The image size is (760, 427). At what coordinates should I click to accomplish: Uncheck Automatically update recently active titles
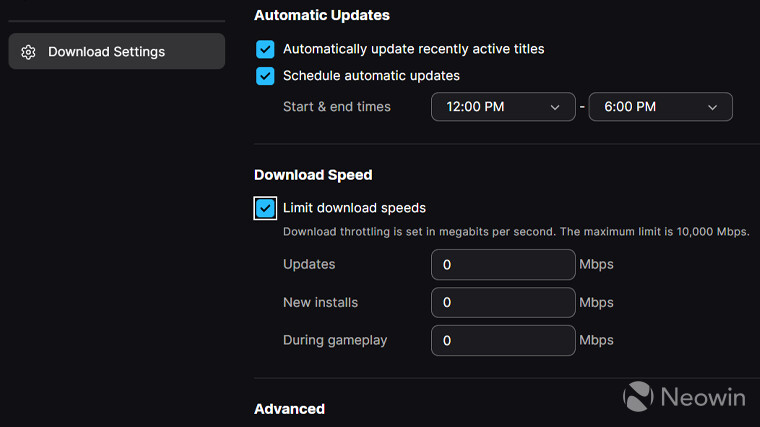265,49
